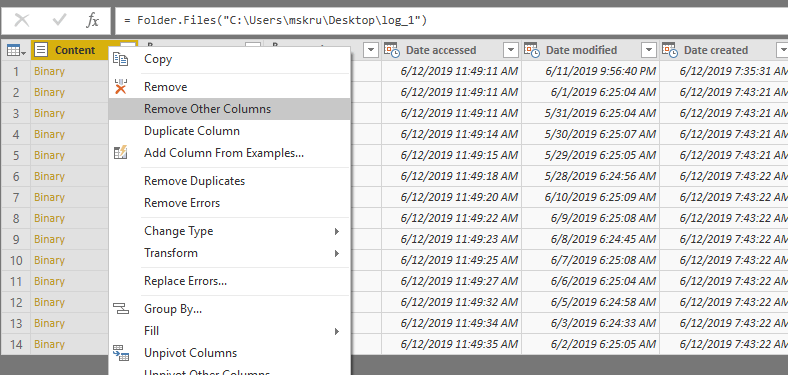This screenshot has height=375, width=788.
Task: Click the Remove column red X icon
Action: (121, 87)
